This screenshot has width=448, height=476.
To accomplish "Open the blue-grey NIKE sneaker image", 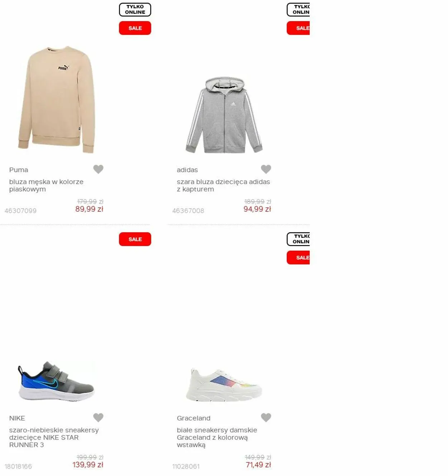I will pos(56,381).
